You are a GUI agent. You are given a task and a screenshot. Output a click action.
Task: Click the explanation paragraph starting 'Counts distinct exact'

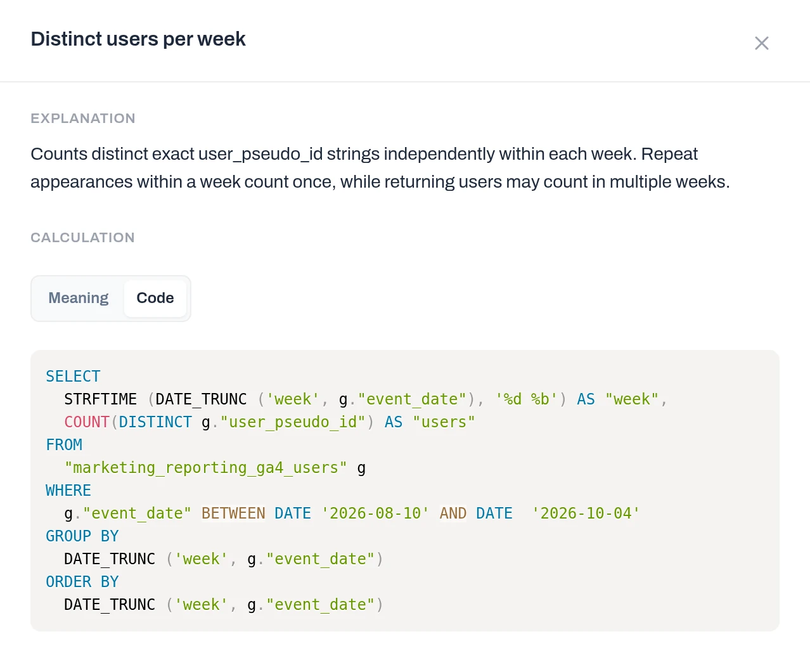[380, 168]
